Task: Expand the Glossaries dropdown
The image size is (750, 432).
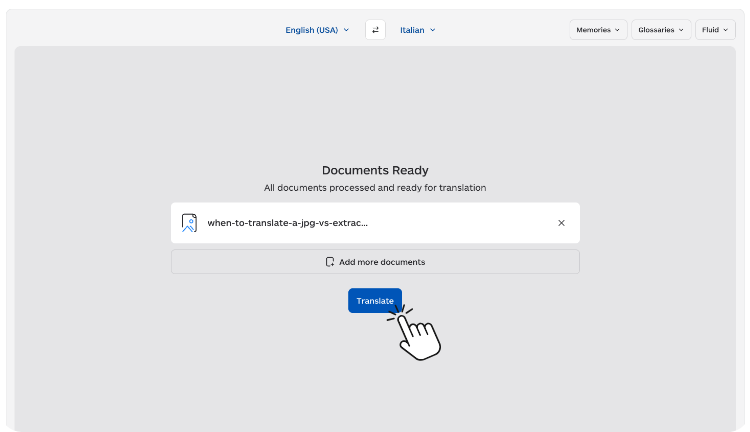Action: [x=660, y=30]
